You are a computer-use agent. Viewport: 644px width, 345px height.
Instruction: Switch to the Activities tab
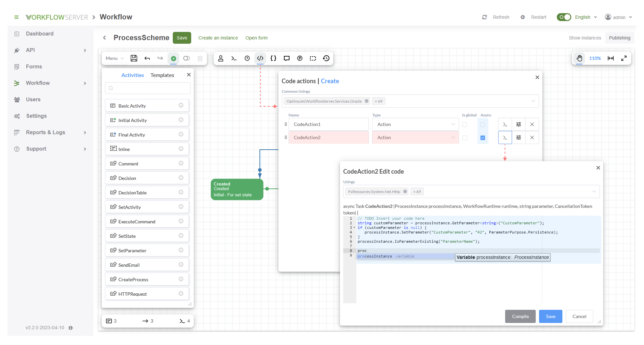(x=133, y=75)
